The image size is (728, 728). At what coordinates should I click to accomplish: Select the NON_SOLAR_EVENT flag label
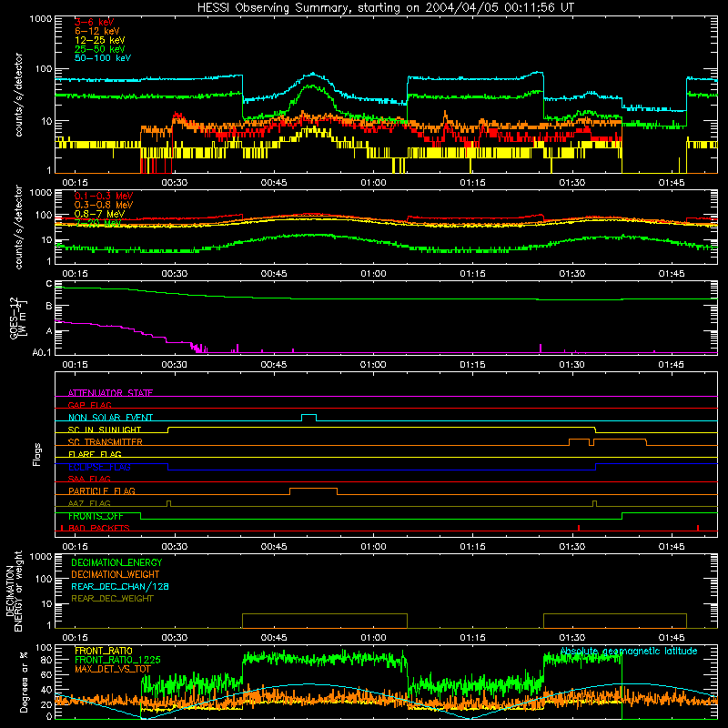pos(110,418)
